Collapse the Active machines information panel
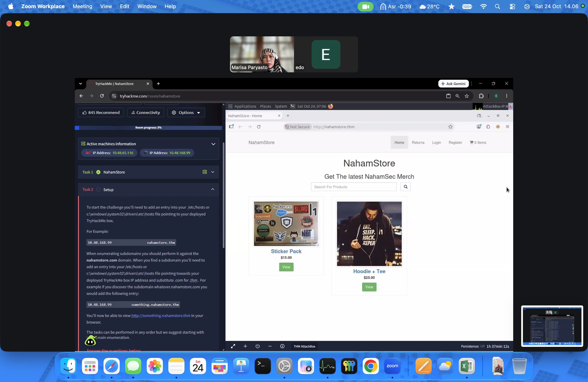 [213, 144]
